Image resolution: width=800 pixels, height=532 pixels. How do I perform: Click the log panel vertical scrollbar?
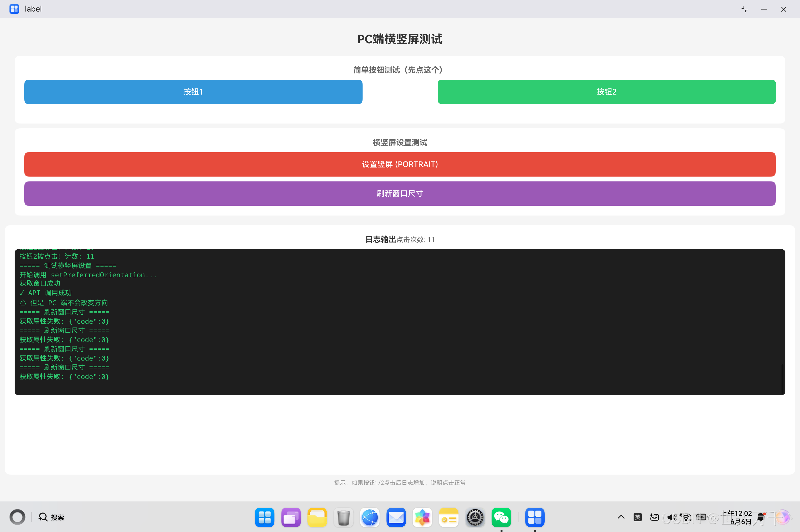coord(782,379)
